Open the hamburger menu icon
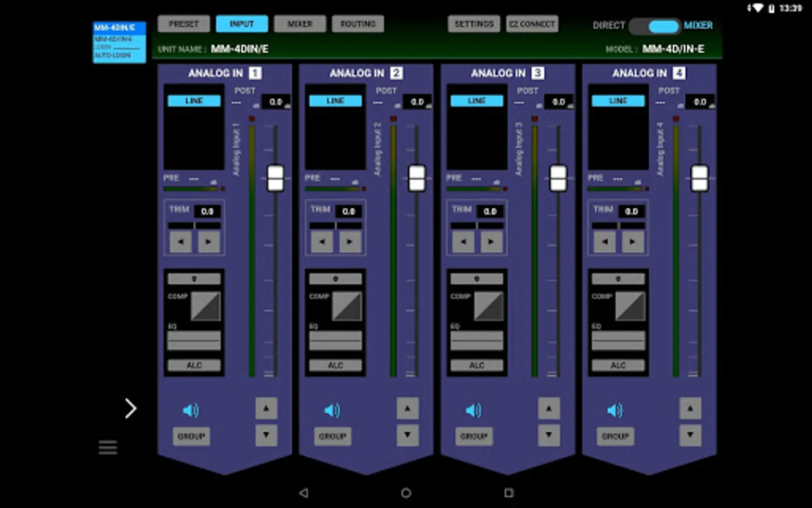 108,448
